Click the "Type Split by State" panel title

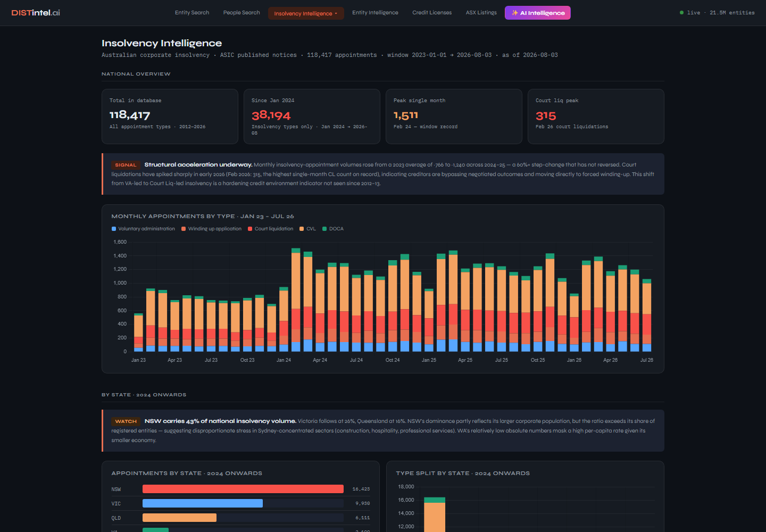coord(463,473)
